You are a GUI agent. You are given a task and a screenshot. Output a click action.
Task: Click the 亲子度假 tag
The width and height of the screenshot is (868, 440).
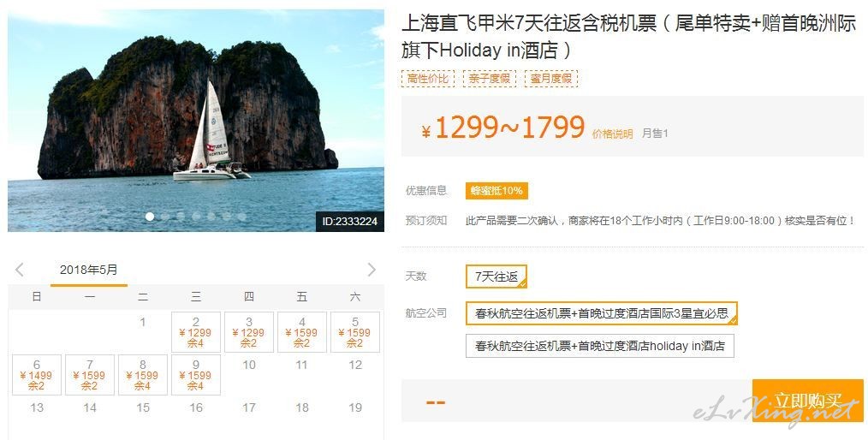pyautogui.click(x=490, y=79)
